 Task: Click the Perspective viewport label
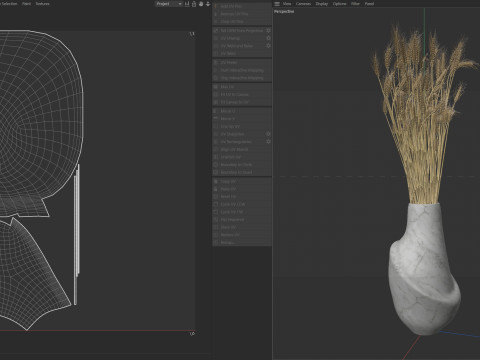(x=284, y=11)
